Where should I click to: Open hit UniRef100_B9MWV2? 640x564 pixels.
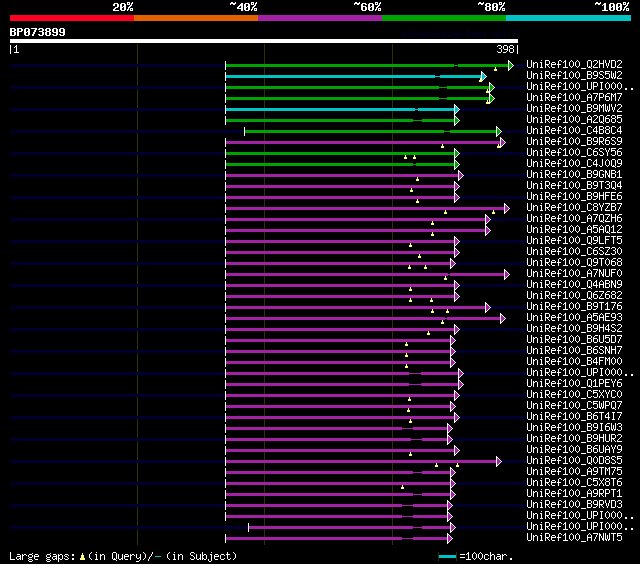point(574,108)
